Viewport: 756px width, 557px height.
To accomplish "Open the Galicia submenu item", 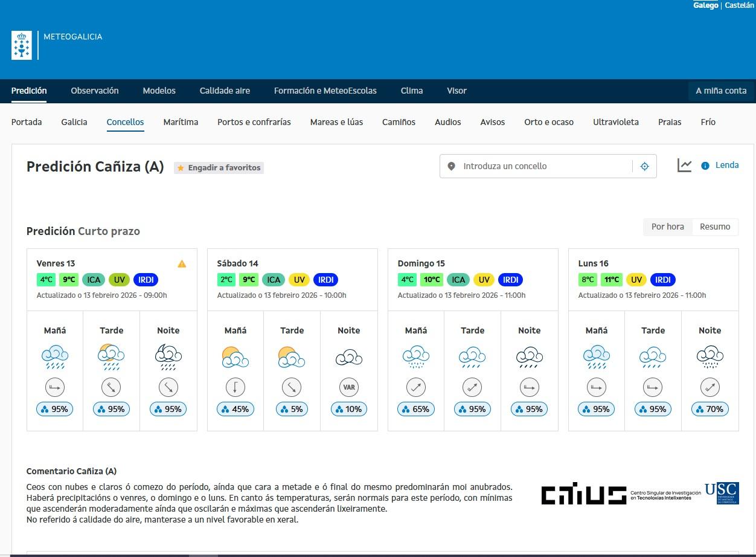I will tap(74, 122).
